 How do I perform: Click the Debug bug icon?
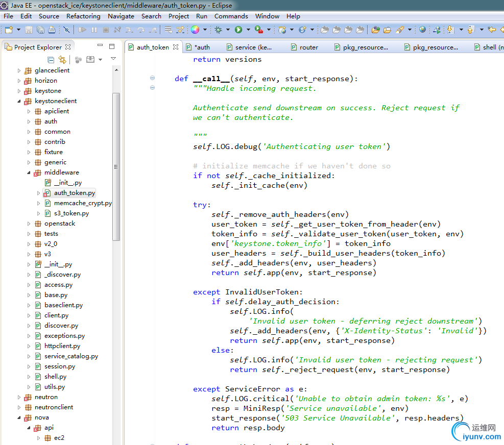click(x=219, y=30)
